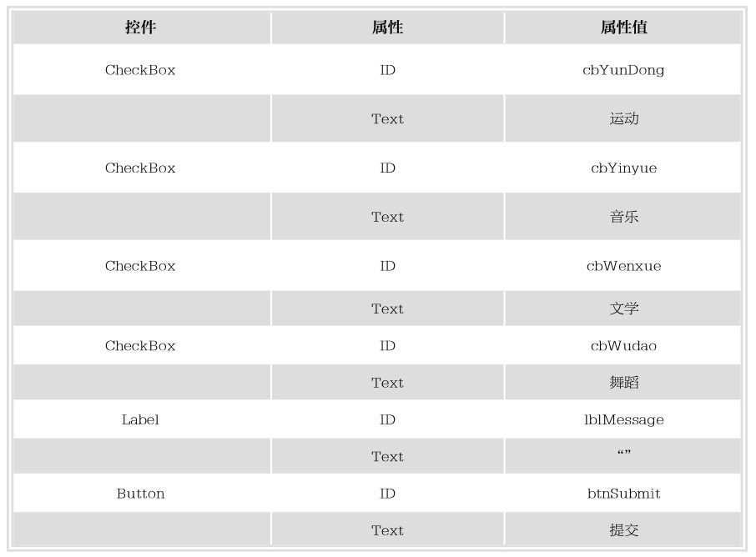The image size is (756, 557).
Task: Select the 文学 text value cell
Action: point(623,309)
